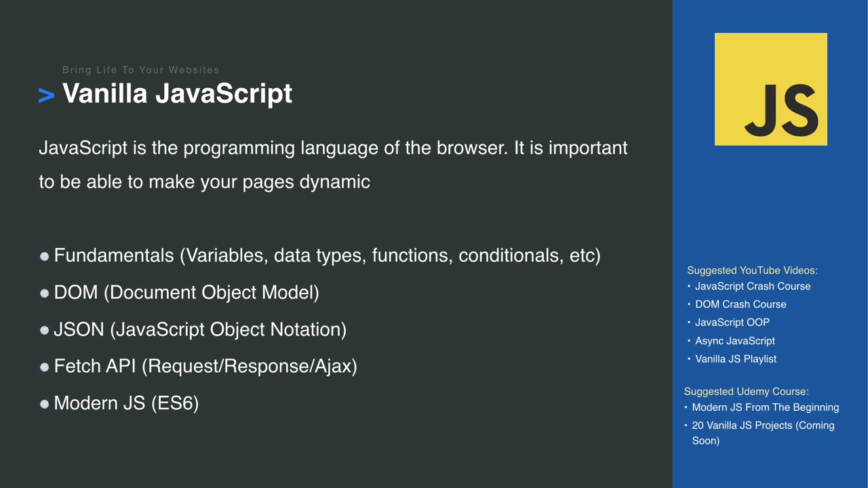Click the JavaScript description paragraph

333,165
